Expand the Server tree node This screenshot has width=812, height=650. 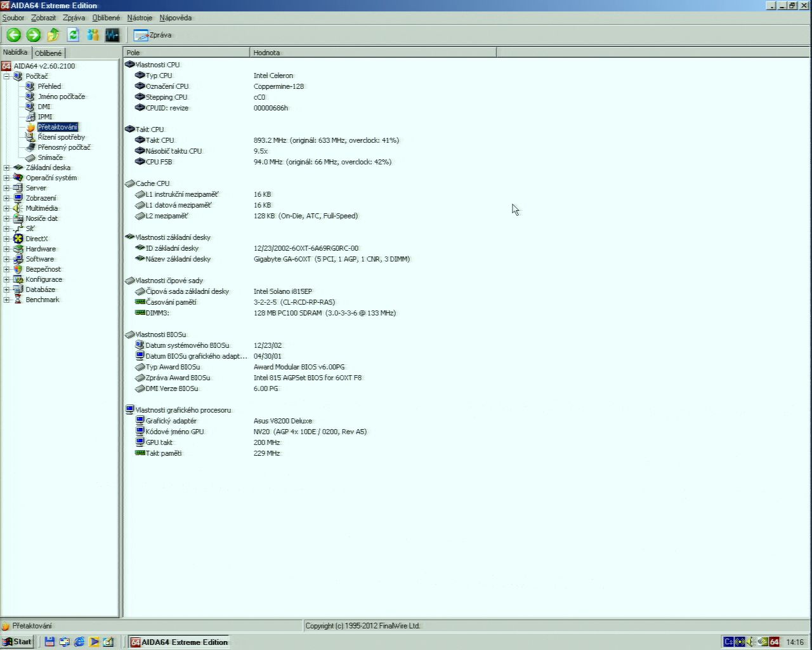tap(7, 188)
